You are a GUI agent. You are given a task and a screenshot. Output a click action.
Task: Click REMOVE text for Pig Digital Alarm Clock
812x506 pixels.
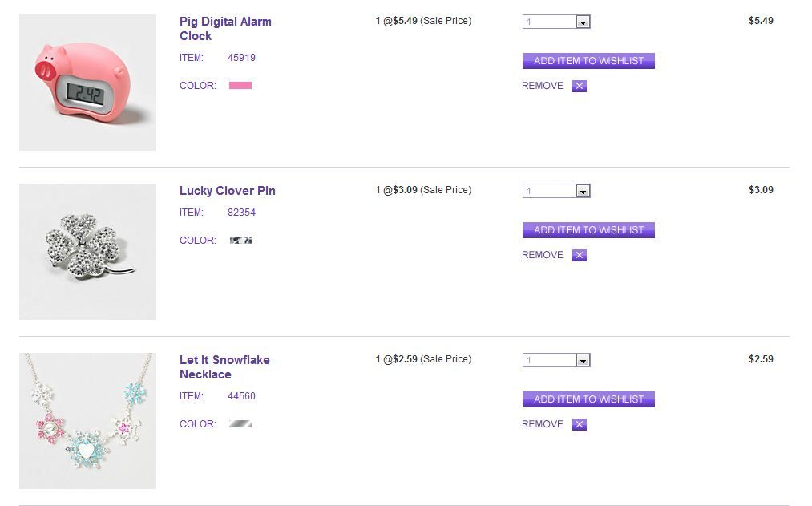coord(543,86)
